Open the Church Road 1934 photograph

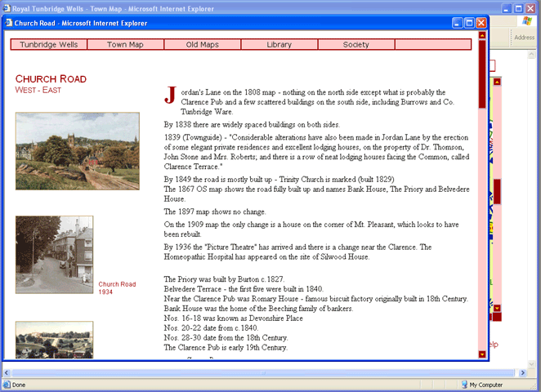(x=54, y=255)
